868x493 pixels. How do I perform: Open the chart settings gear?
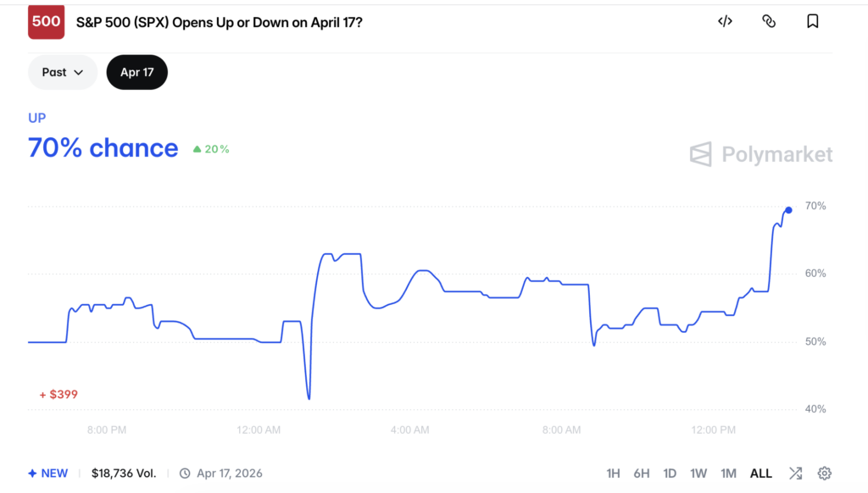coord(825,473)
